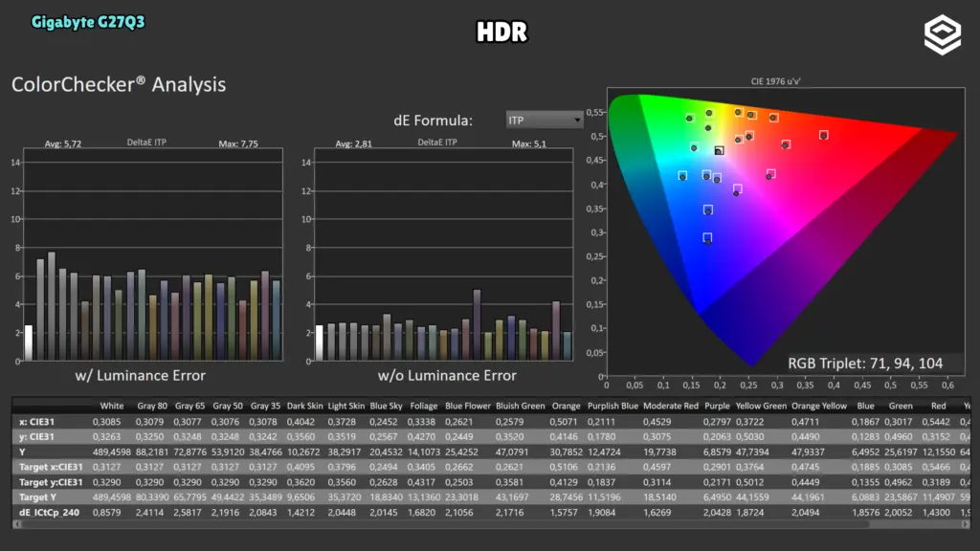This screenshot has height=551, width=980.
Task: Select the Bluish Green column header
Action: tap(520, 406)
